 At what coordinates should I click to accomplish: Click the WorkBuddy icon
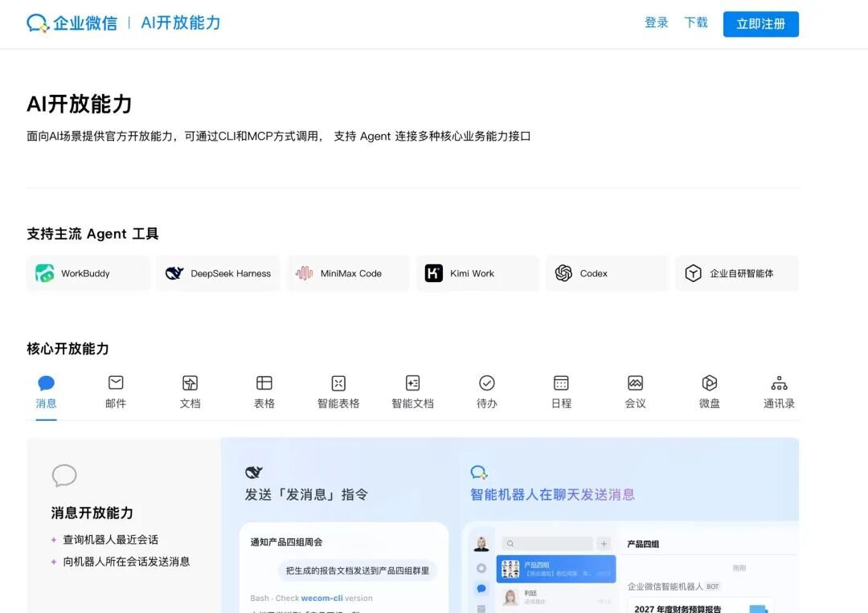(45, 273)
